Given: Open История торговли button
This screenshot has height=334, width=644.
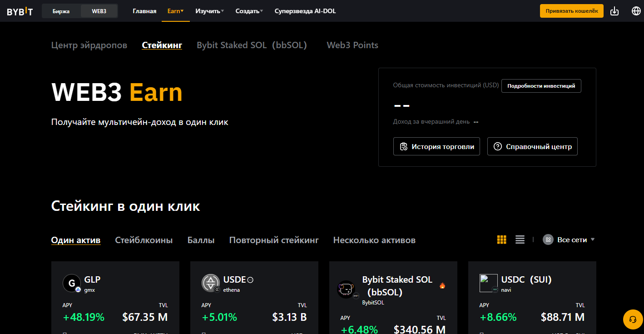Looking at the screenshot, I should 436,146.
